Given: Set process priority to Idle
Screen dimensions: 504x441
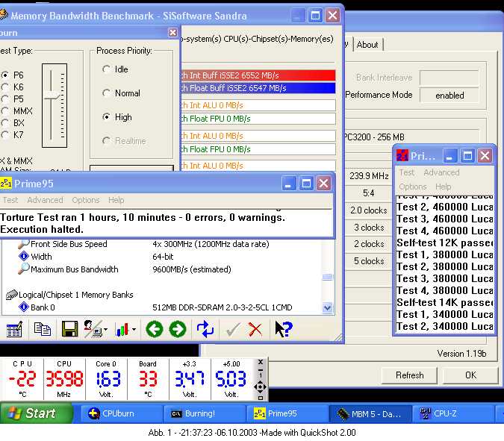Looking at the screenshot, I should click(106, 69).
